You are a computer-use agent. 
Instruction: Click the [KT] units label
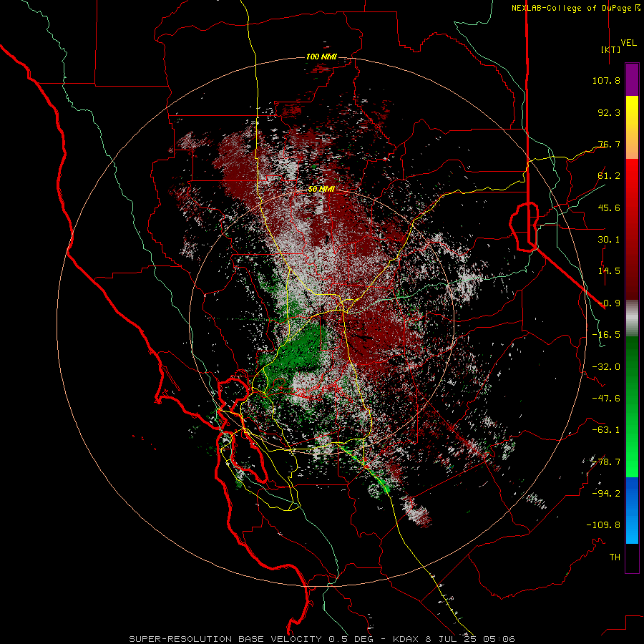(x=611, y=49)
